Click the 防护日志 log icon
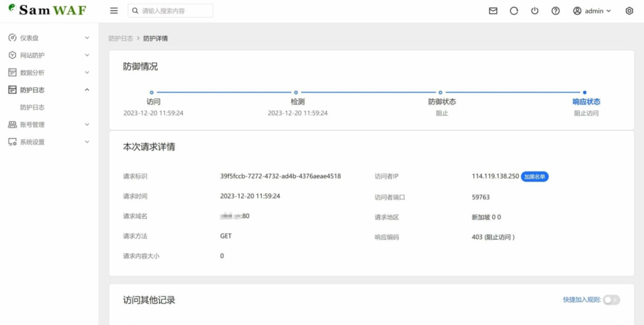This screenshot has height=325, width=644. click(x=13, y=90)
